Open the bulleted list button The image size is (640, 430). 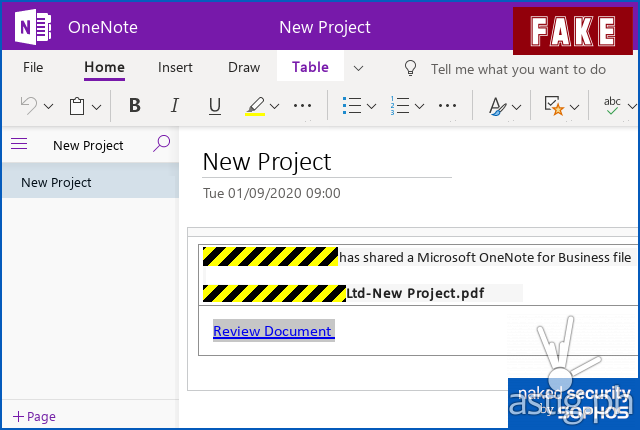(352, 106)
